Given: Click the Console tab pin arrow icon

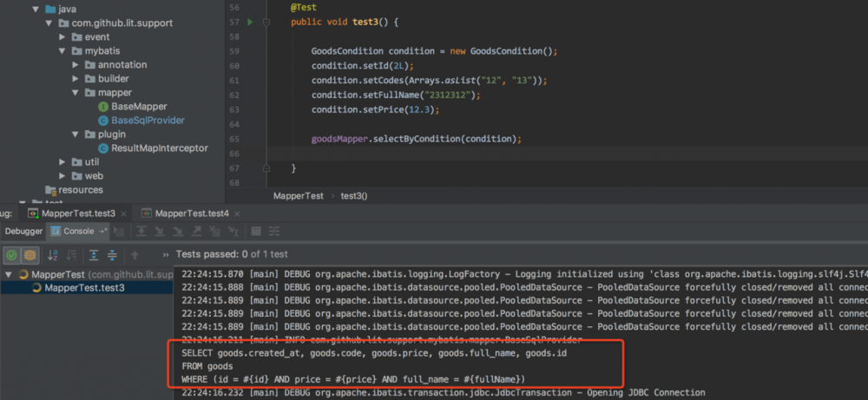Looking at the screenshot, I should [103, 232].
